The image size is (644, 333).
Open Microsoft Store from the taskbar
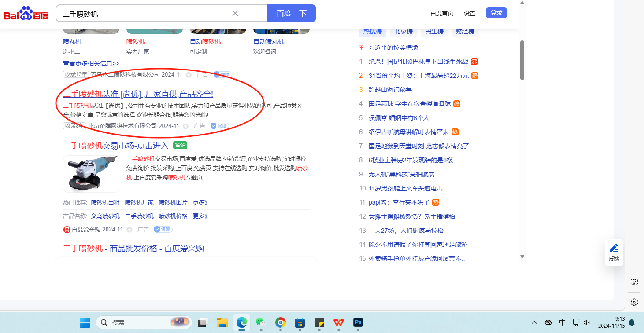tap(300, 322)
